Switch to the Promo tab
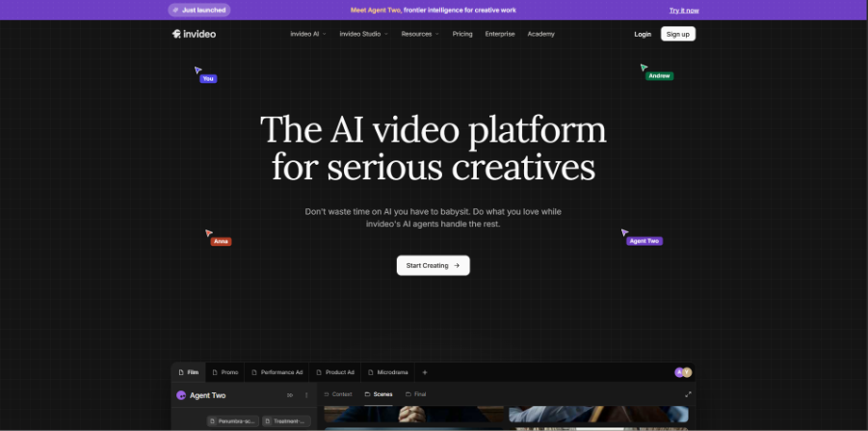The width and height of the screenshot is (868, 431). 225,372
